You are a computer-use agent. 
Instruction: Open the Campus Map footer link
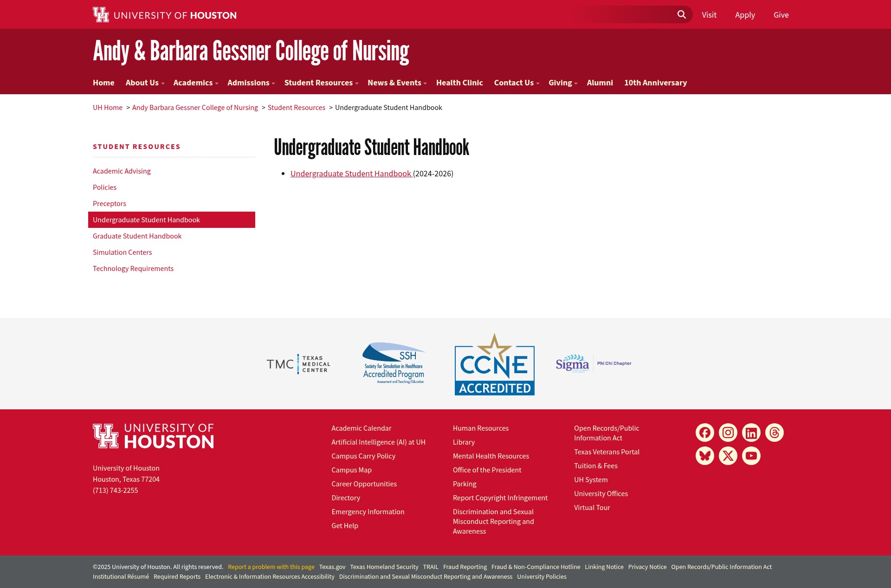[351, 470]
